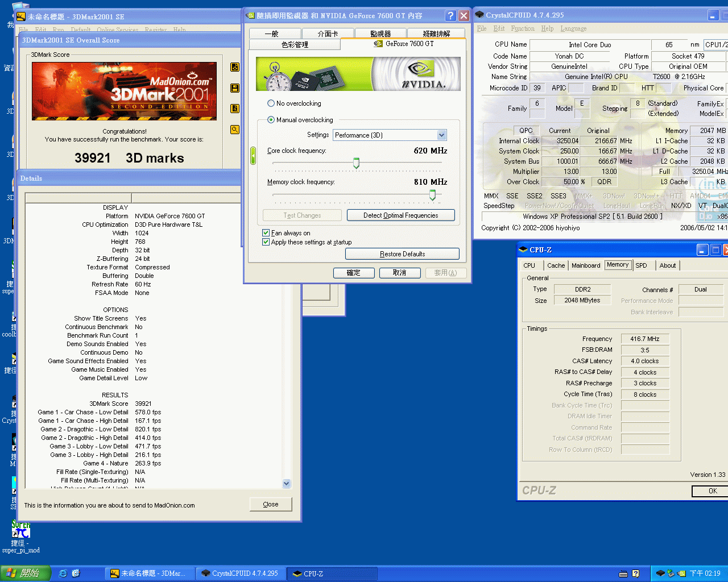Switch to the CrystalCPUID taskbar button
Image resolution: width=728 pixels, height=582 pixels.
[241, 573]
